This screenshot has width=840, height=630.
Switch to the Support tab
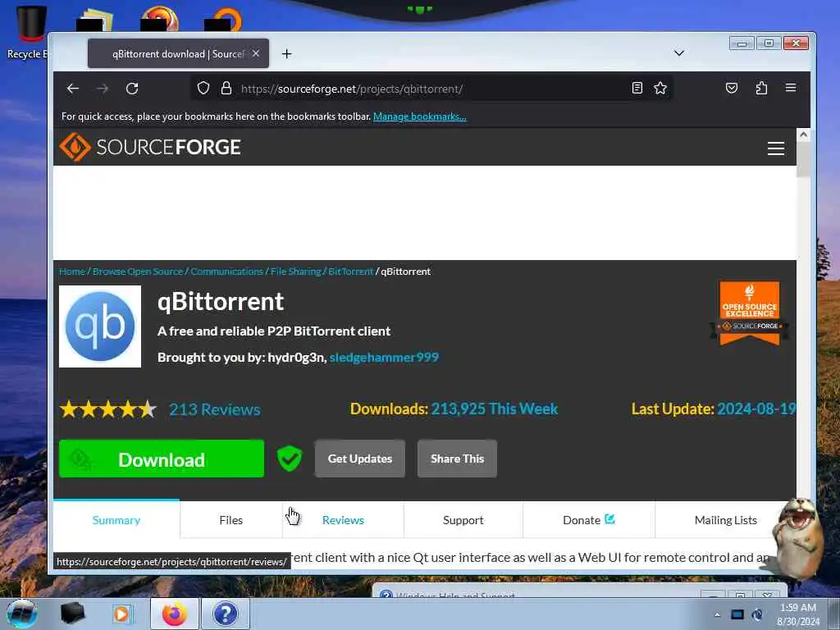click(463, 519)
